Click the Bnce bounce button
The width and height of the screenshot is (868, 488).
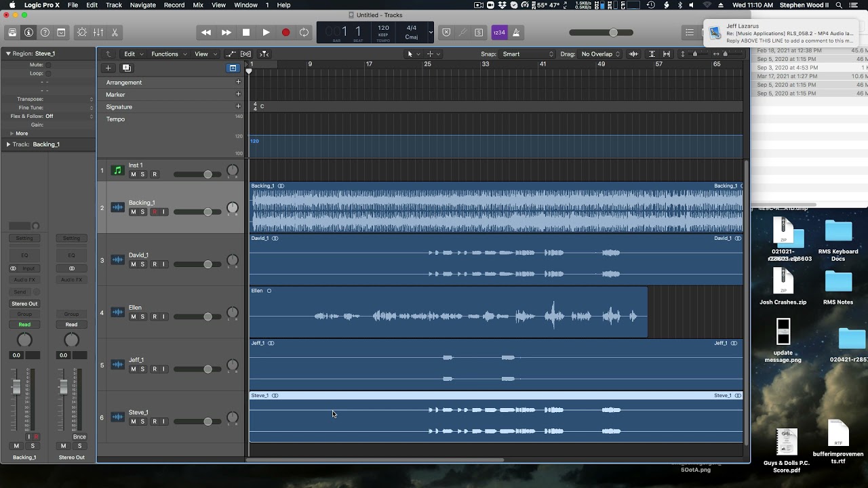click(x=79, y=437)
